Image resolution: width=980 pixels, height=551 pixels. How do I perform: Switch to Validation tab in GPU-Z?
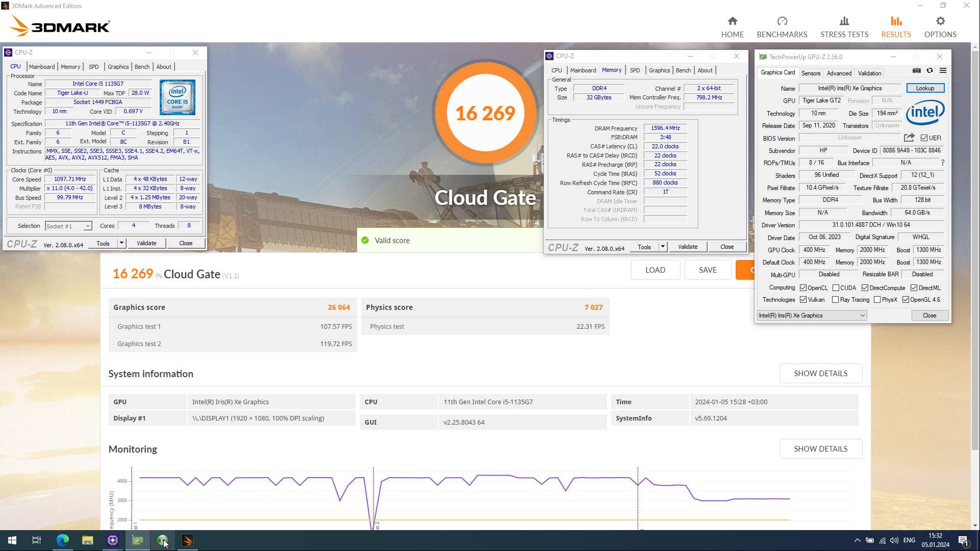869,73
